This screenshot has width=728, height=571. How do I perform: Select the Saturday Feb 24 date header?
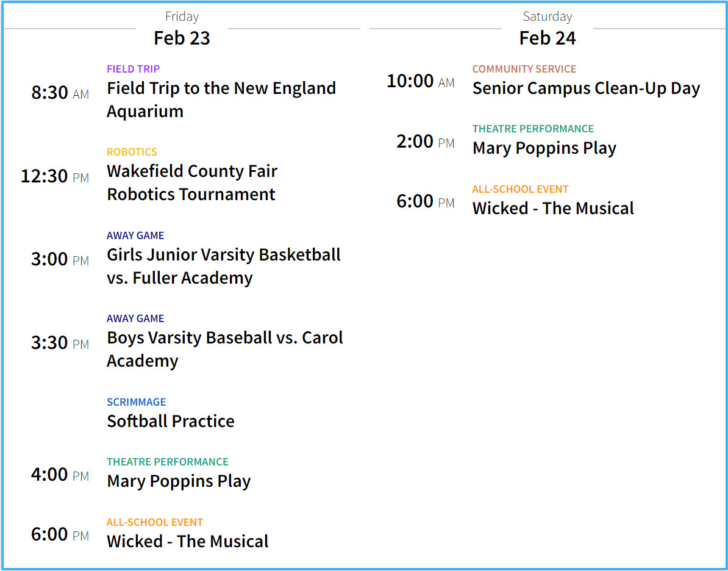click(547, 38)
